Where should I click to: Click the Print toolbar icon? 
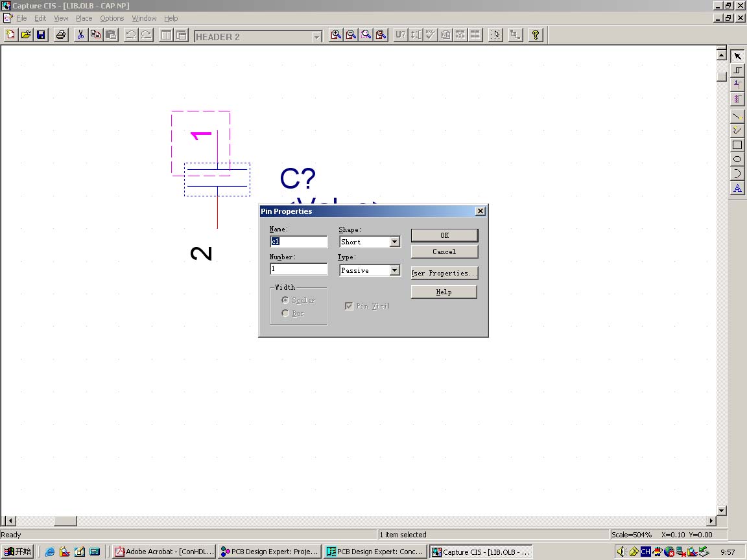coord(61,35)
